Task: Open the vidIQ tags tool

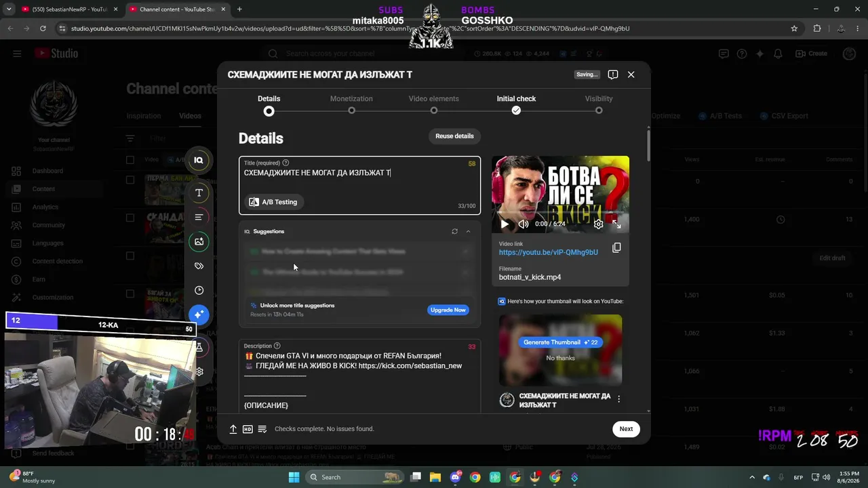Action: pyautogui.click(x=199, y=266)
